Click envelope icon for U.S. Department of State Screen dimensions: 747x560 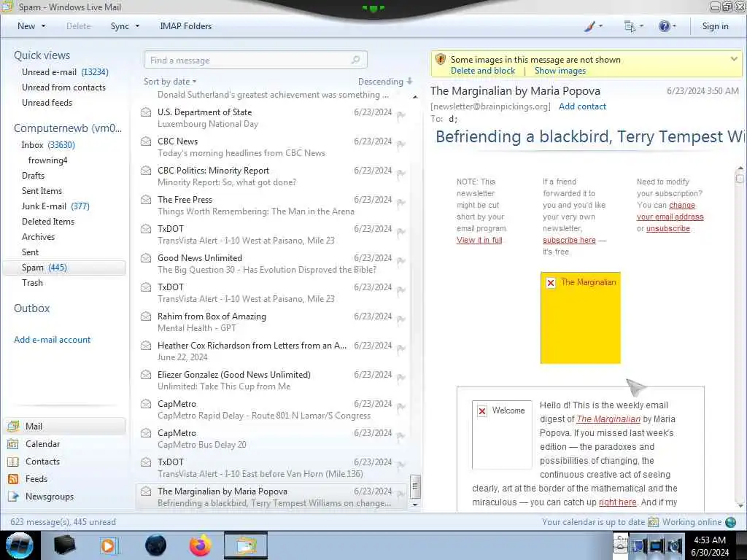pos(146,112)
